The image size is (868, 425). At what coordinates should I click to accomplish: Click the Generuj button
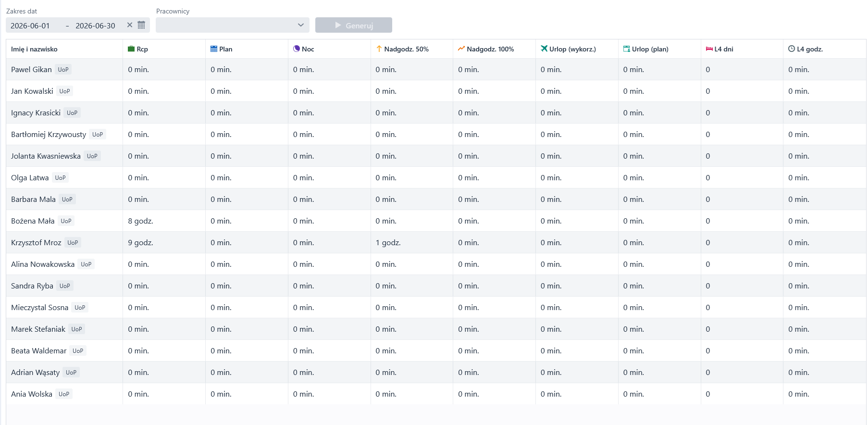(354, 25)
